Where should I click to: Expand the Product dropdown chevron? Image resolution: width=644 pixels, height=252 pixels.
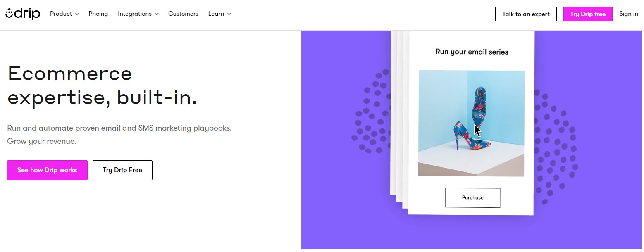76,14
